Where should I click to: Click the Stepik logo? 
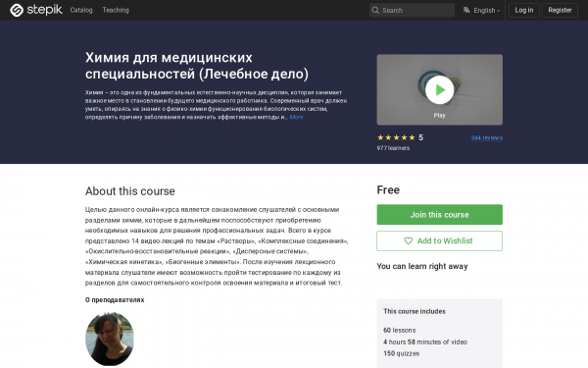[x=36, y=10]
